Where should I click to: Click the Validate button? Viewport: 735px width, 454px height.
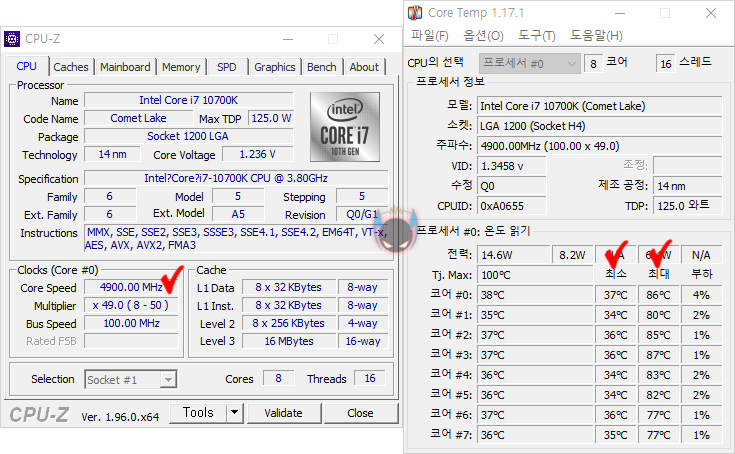(x=284, y=413)
